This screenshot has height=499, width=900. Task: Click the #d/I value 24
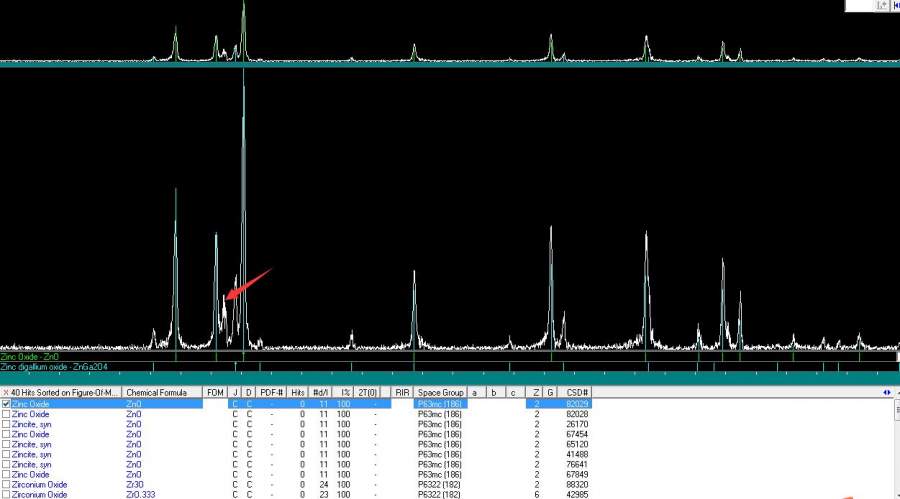coord(323,485)
